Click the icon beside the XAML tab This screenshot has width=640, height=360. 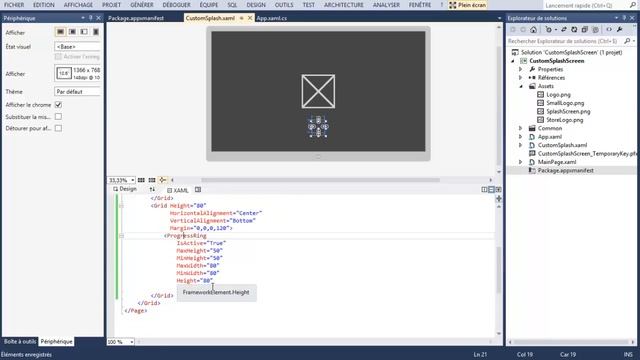198,190
